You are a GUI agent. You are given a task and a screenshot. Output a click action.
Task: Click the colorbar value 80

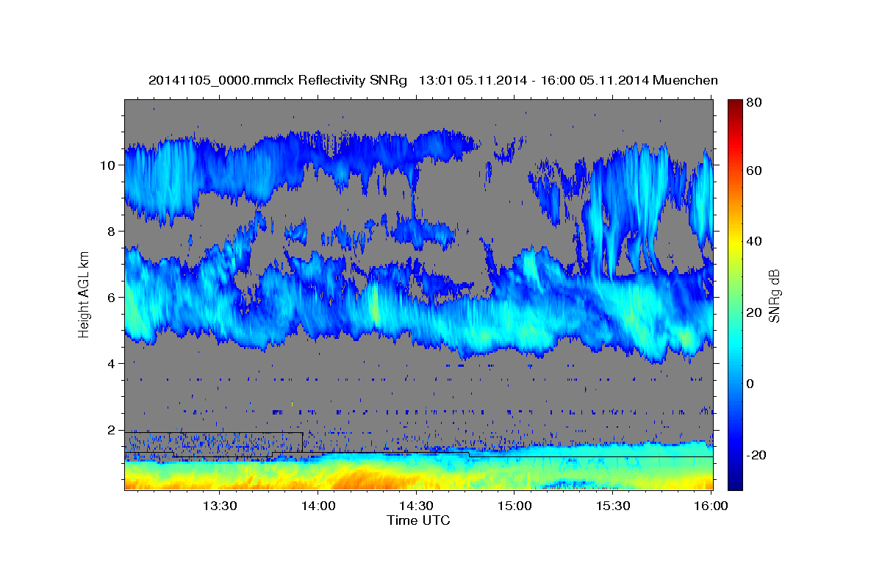point(753,103)
